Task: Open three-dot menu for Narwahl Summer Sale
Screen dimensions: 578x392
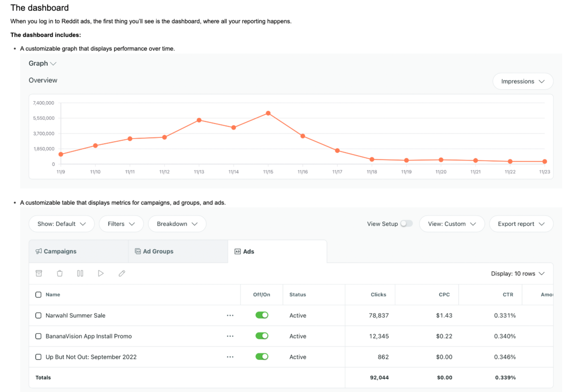Action: pyautogui.click(x=230, y=316)
